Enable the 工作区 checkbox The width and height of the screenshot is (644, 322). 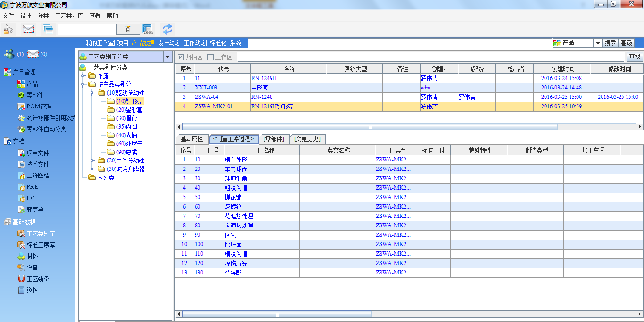[211, 57]
